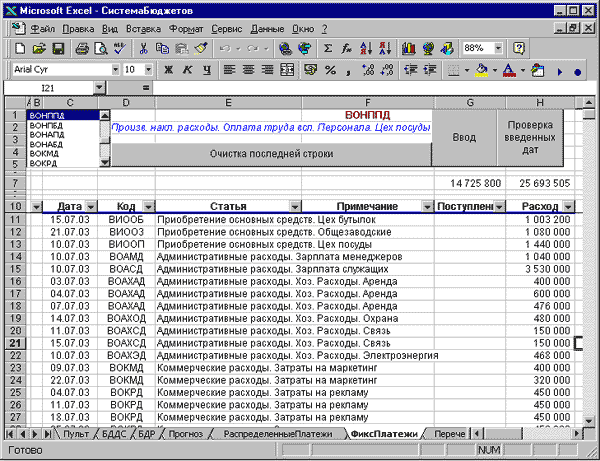Open the Paste Function fx icon
This screenshot has width=600, height=461.
pos(347,49)
